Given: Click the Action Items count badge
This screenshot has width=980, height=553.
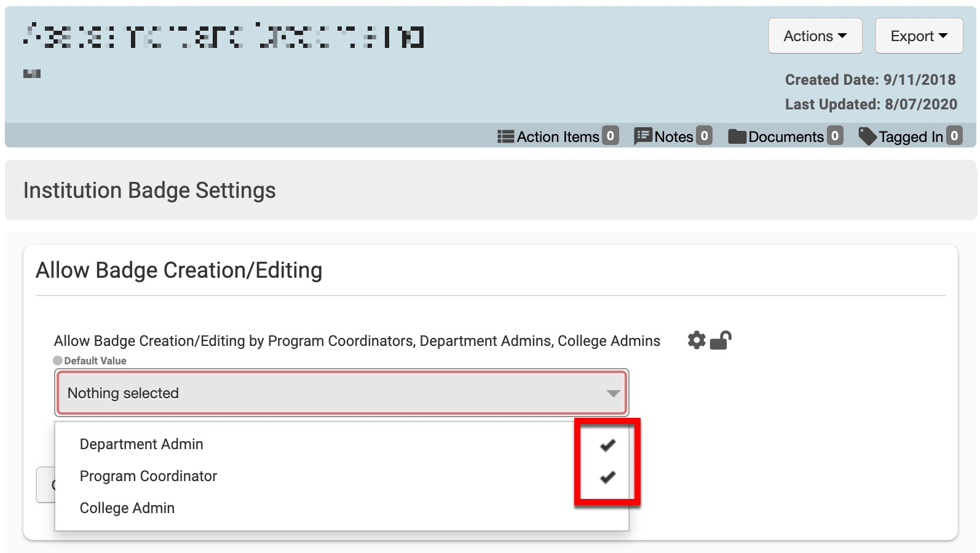Looking at the screenshot, I should (610, 136).
